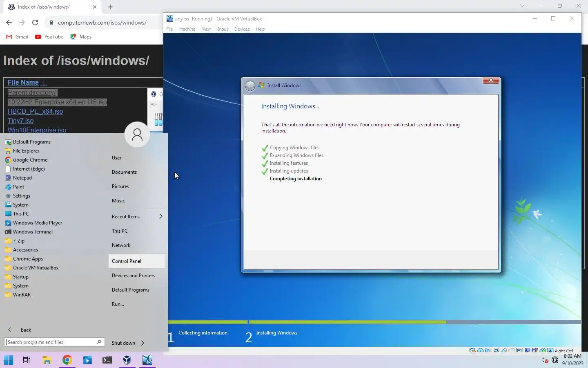Expand the Recent Items submenu arrow

[x=161, y=216]
